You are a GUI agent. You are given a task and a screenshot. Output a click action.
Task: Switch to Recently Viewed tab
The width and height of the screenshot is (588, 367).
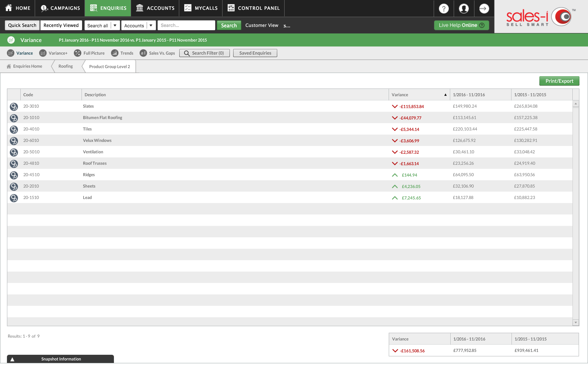pos(61,25)
